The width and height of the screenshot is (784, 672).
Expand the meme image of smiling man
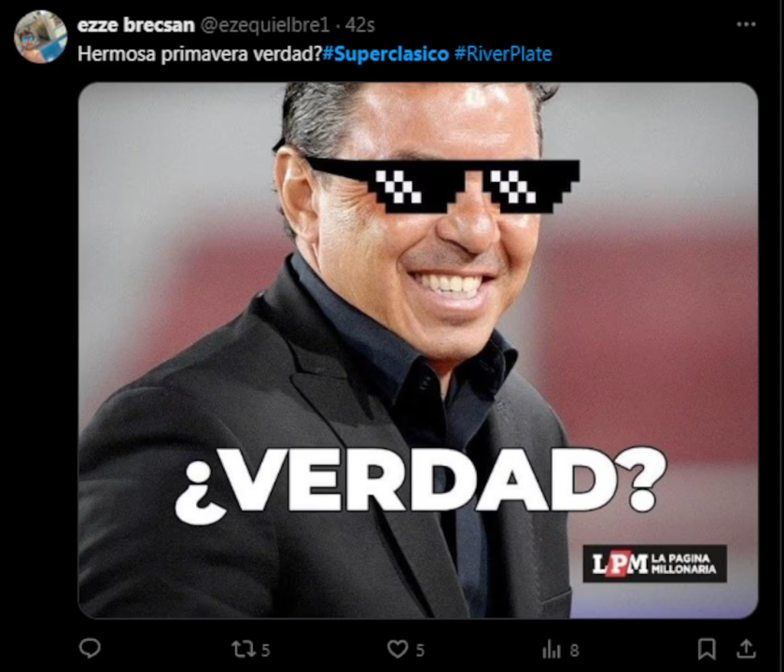pos(418,350)
